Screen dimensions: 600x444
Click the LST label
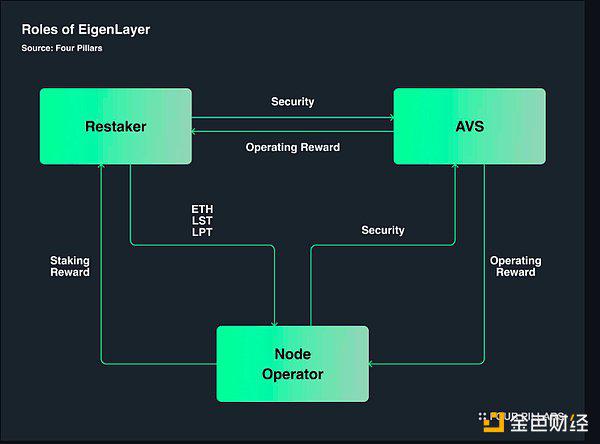click(x=202, y=220)
